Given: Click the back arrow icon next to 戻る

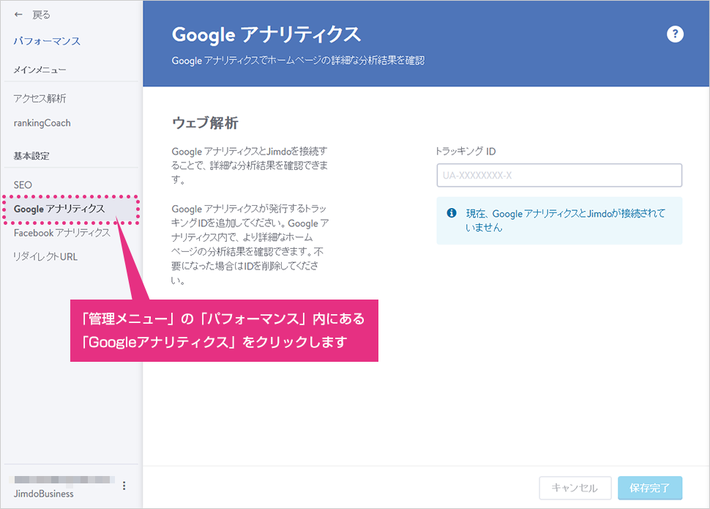Looking at the screenshot, I should pos(19,15).
